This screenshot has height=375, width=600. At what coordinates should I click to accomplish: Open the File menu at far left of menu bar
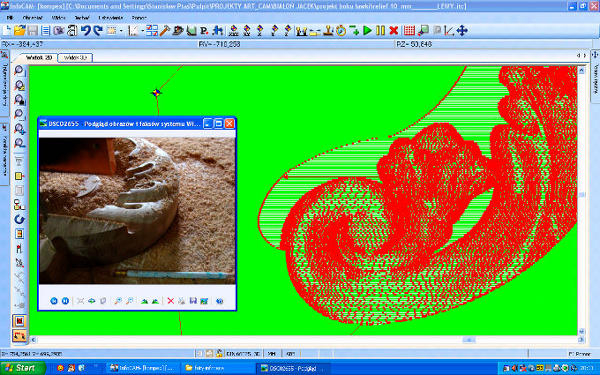(x=10, y=18)
